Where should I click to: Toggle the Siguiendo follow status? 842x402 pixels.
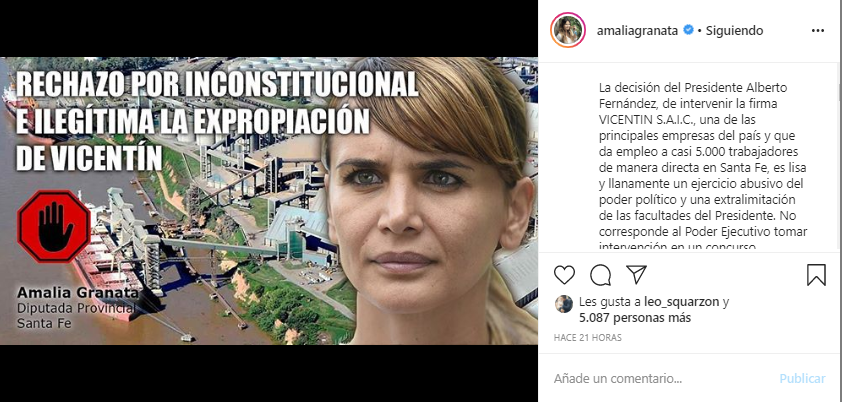pos(734,31)
